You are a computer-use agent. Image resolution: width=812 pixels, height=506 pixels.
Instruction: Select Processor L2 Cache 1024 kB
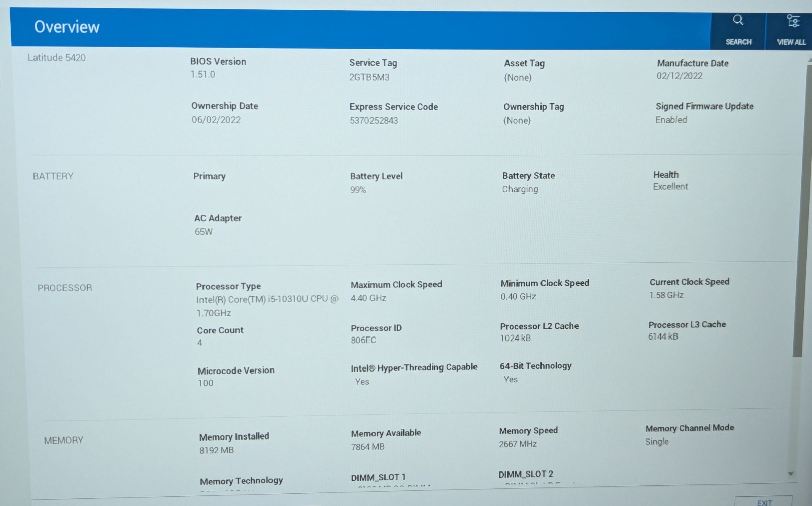pos(515,338)
